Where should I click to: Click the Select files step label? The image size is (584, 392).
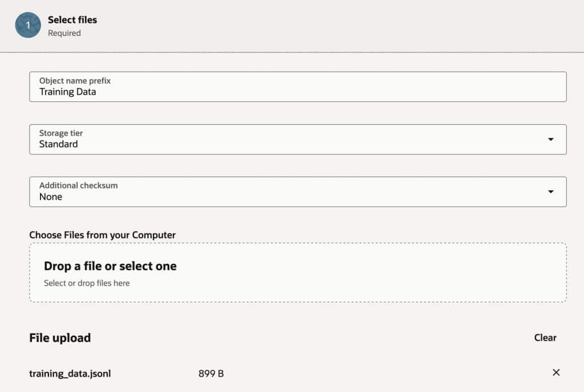point(72,19)
